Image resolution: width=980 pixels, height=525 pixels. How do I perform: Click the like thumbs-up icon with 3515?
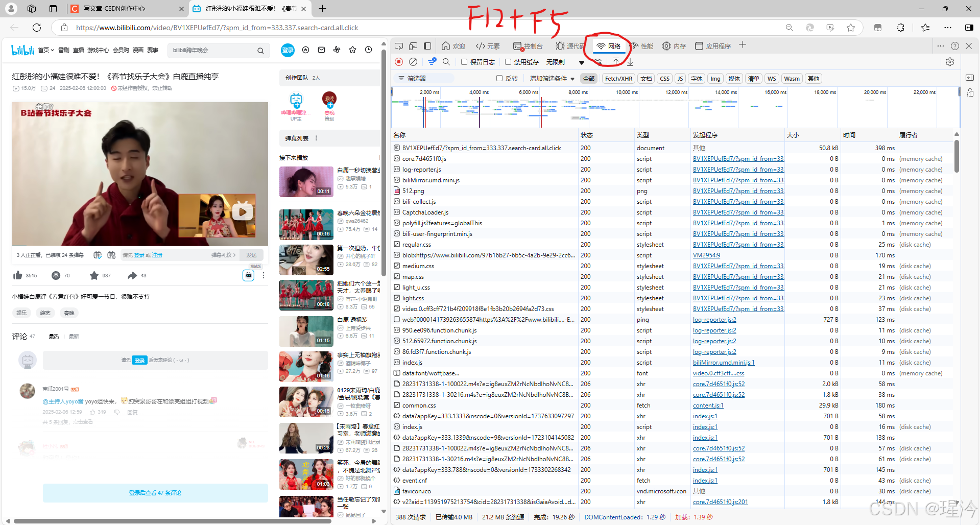[x=18, y=275]
